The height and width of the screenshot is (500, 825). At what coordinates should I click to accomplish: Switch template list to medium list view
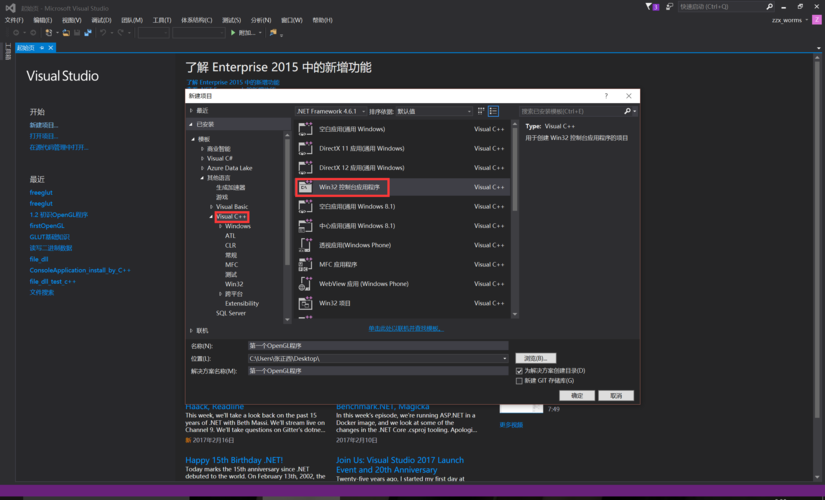coord(493,111)
